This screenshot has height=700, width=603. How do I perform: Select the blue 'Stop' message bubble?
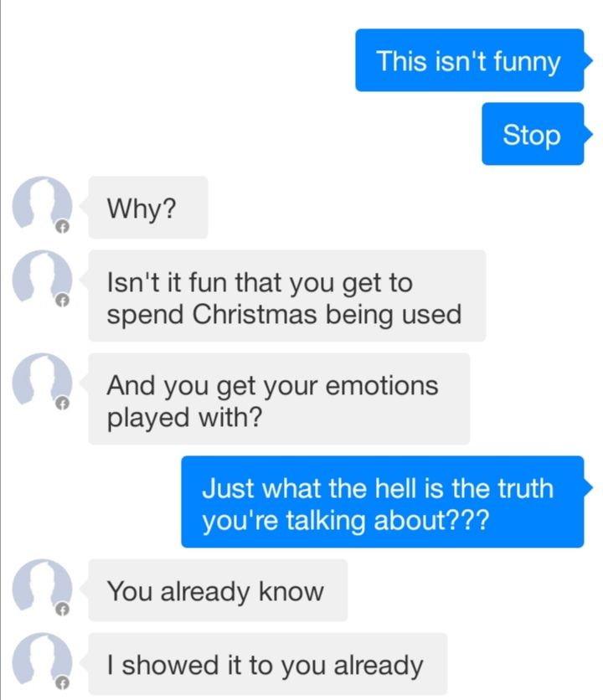pos(533,134)
